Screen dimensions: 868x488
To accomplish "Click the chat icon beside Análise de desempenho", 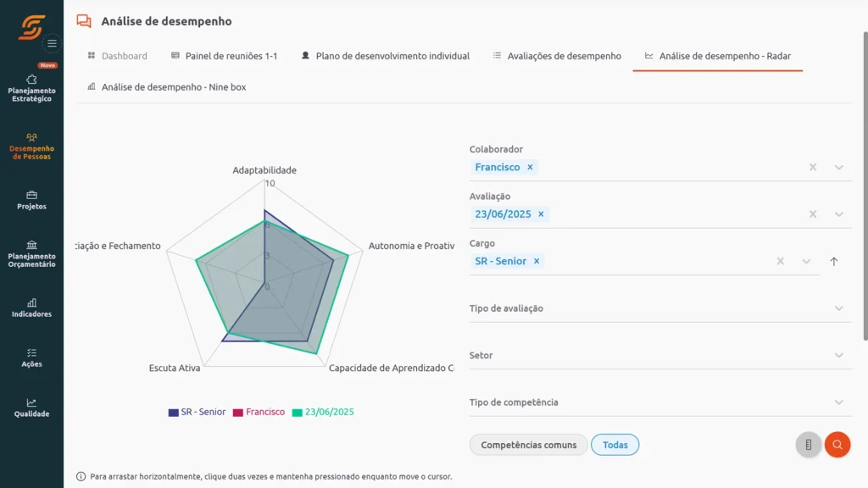I will pyautogui.click(x=84, y=21).
